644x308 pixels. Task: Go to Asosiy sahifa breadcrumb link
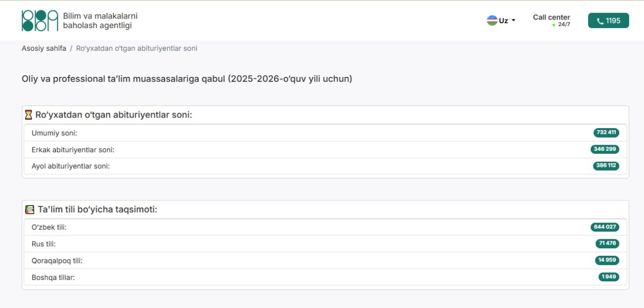(x=44, y=48)
